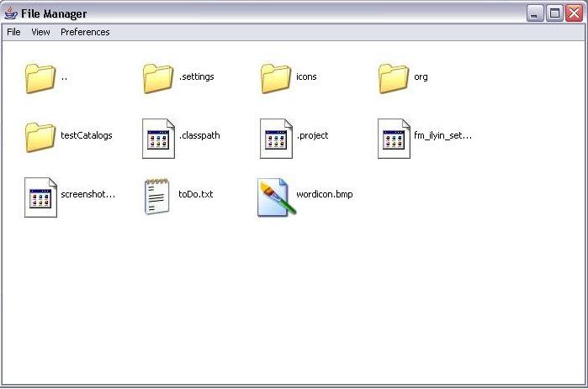Click the screenshot... file icon
Image resolution: width=588 pixels, height=389 pixels.
click(40, 197)
